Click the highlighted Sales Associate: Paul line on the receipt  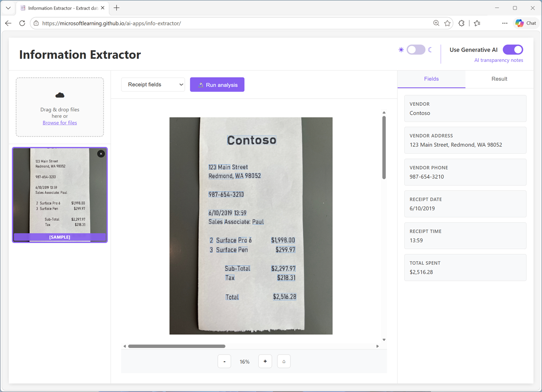coord(236,222)
